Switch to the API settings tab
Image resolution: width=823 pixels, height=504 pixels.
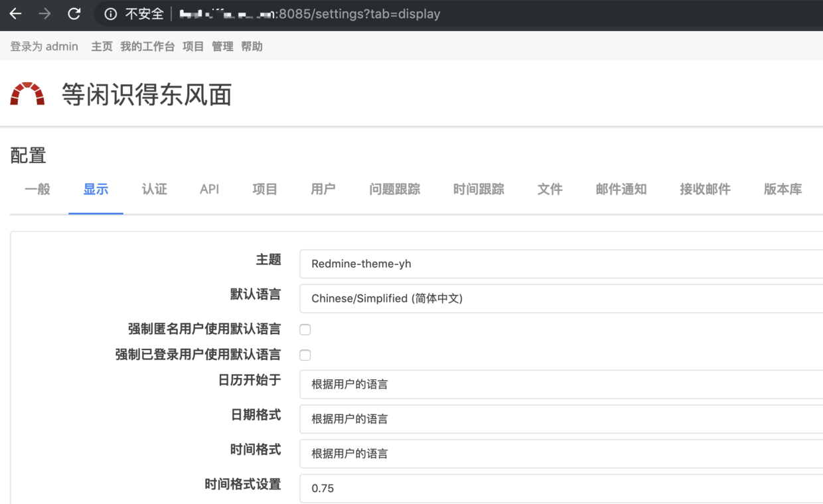[x=209, y=190]
